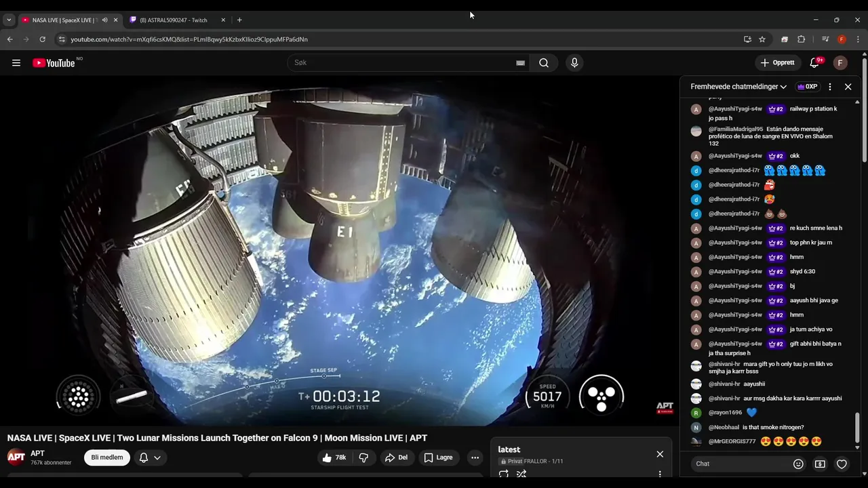This screenshot has width=868, height=488.
Task: Click chat message 'is that smoke nitrogen?'
Action: click(x=773, y=427)
